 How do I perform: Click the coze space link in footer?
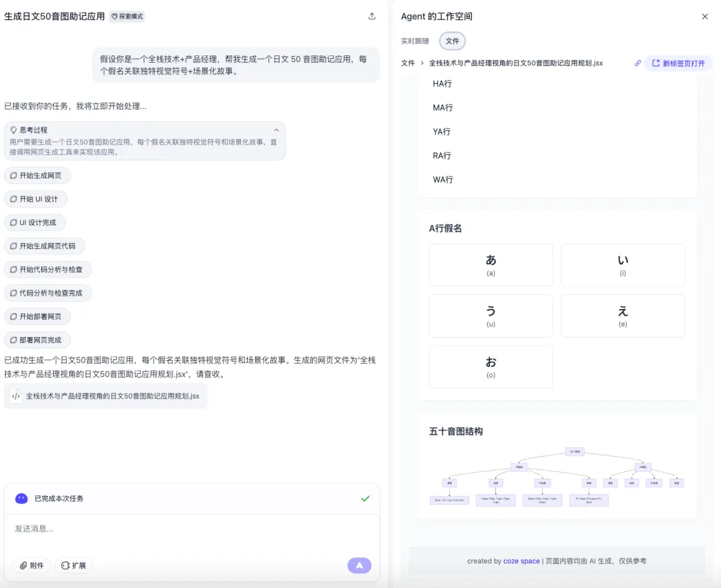(x=521, y=561)
